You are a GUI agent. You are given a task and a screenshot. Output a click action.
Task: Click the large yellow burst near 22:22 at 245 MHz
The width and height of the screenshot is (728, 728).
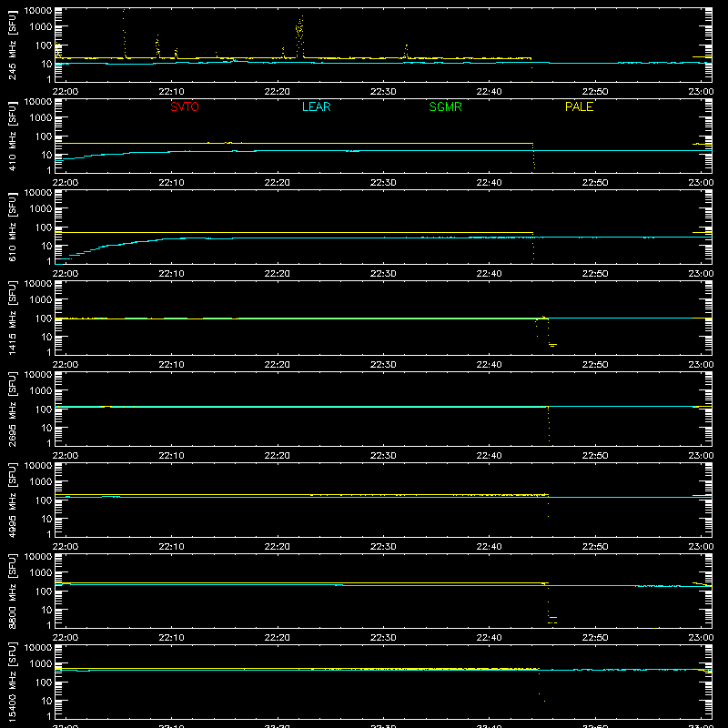[x=300, y=36]
